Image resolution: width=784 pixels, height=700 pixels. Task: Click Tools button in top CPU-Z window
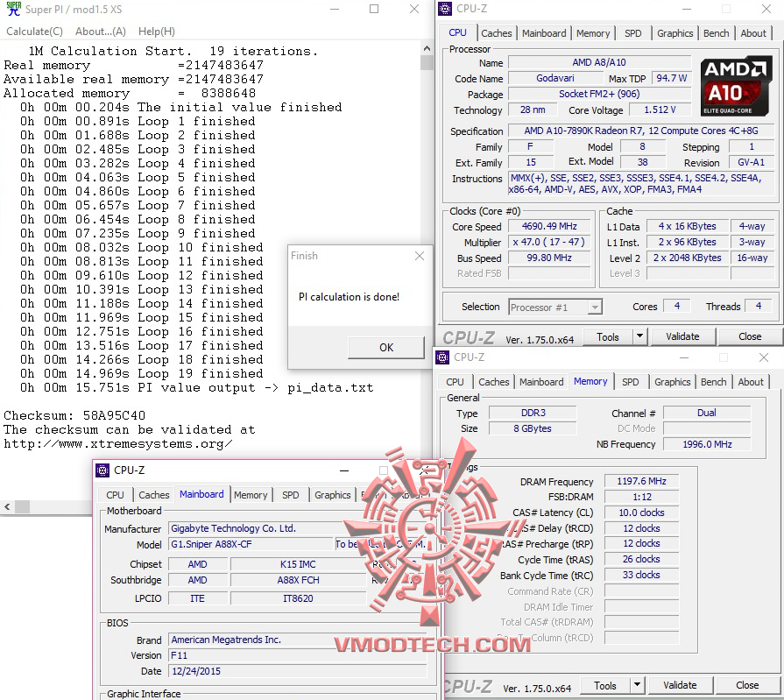pos(608,337)
